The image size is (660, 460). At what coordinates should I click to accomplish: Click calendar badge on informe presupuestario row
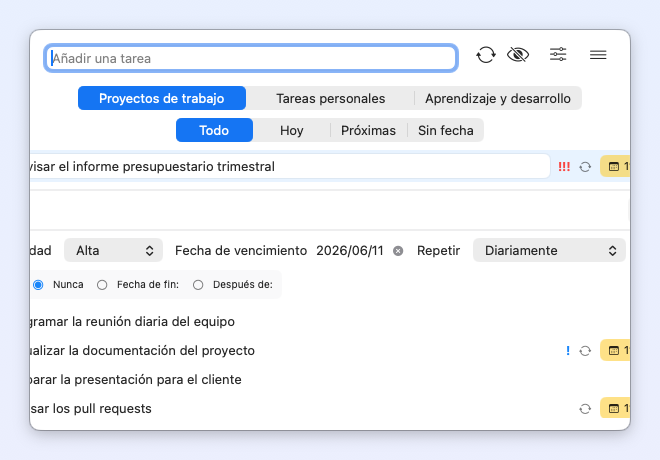(x=615, y=166)
